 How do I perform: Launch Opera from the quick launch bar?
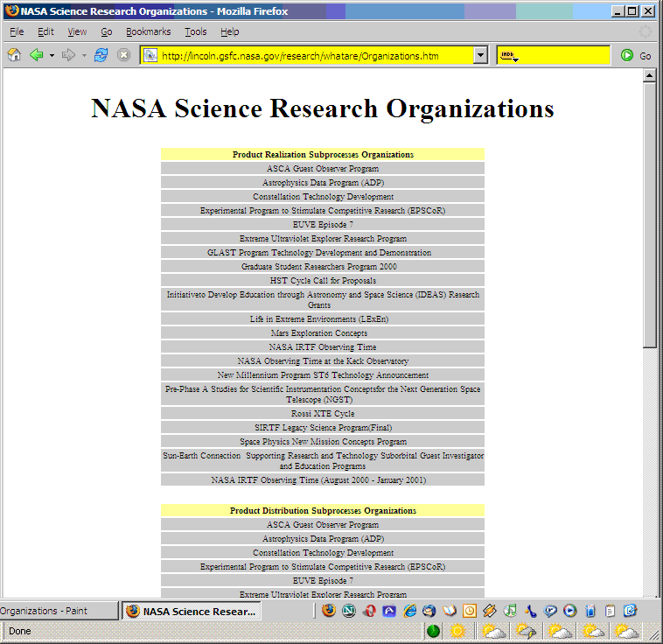coord(369,611)
